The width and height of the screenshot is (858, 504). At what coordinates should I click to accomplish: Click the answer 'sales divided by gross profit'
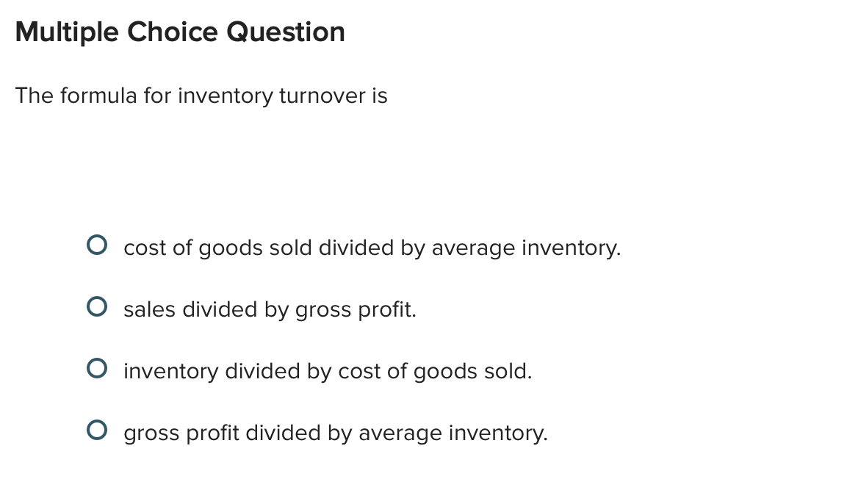click(x=269, y=309)
